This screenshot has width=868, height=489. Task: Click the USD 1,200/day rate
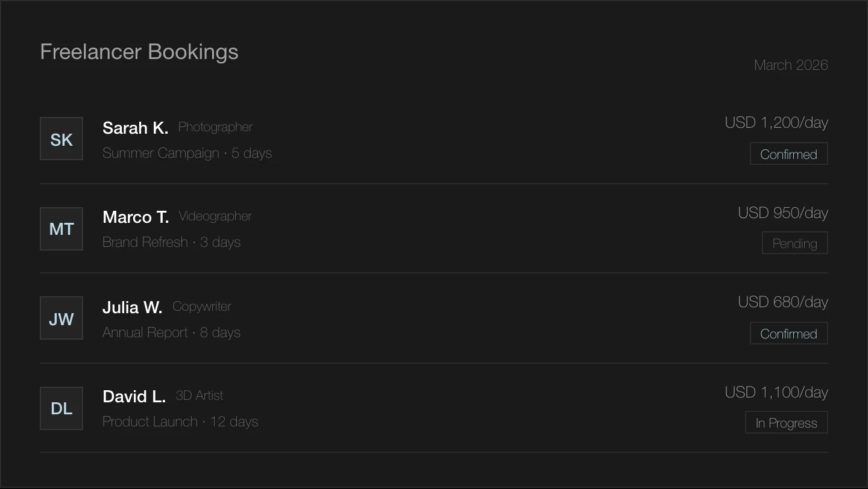[x=776, y=123]
